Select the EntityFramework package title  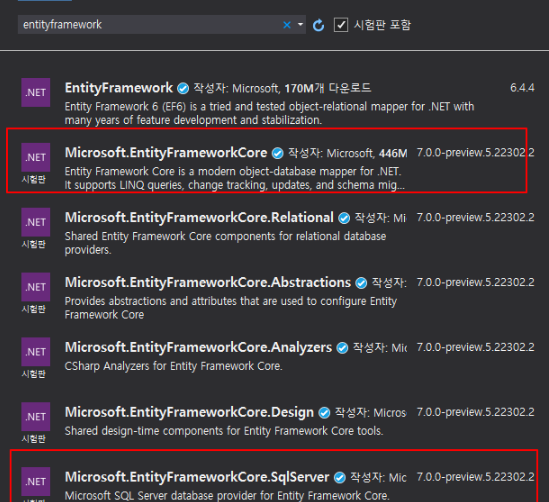119,88
